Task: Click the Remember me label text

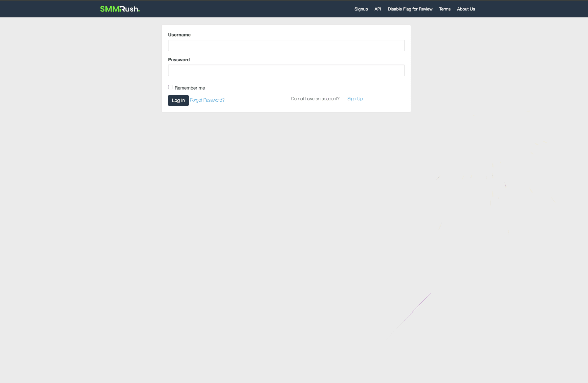Action: 189,88
